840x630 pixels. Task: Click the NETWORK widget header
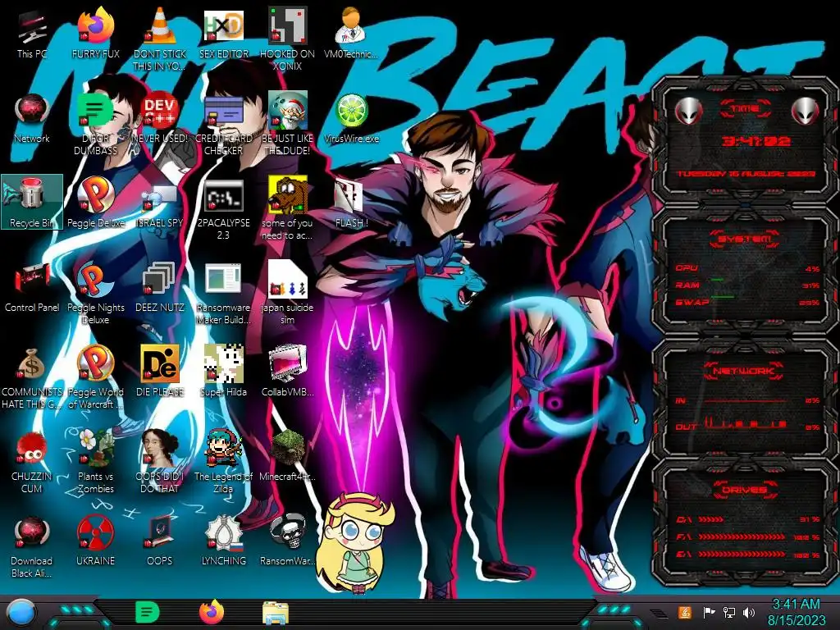click(744, 371)
